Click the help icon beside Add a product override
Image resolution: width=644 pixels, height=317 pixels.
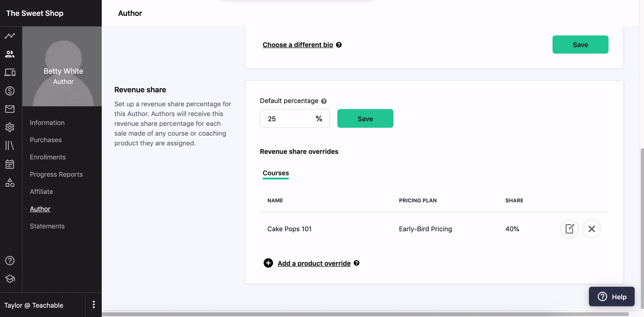(x=357, y=263)
